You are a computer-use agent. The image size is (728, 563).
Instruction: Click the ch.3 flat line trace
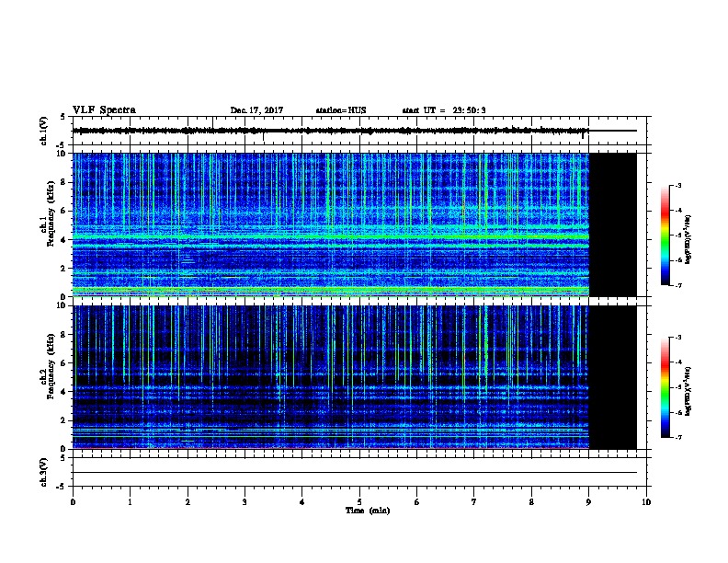pyautogui.click(x=355, y=473)
